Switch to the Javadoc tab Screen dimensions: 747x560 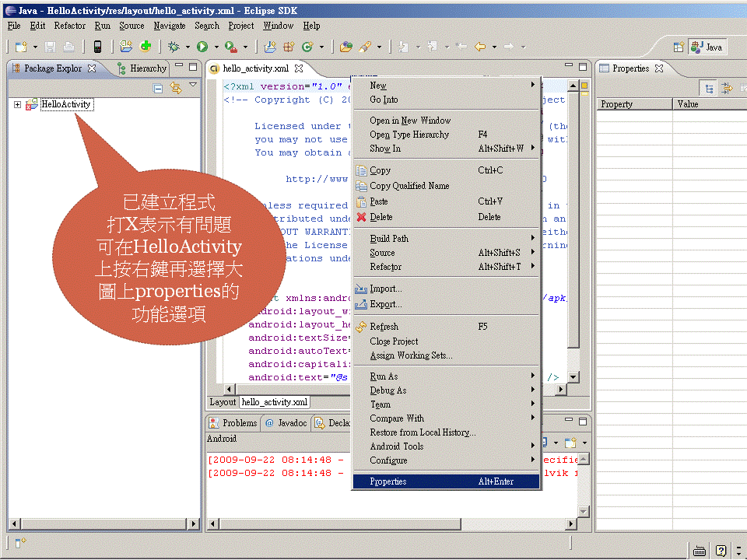[x=286, y=423]
